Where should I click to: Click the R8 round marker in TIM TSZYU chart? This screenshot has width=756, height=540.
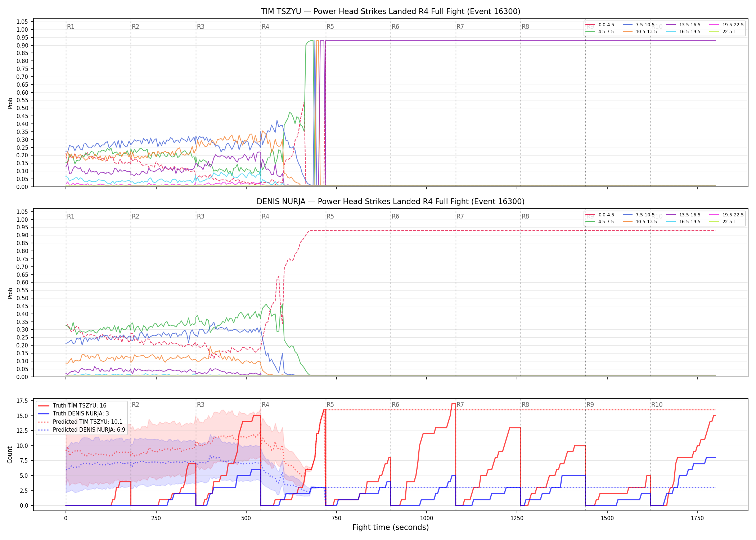525,27
